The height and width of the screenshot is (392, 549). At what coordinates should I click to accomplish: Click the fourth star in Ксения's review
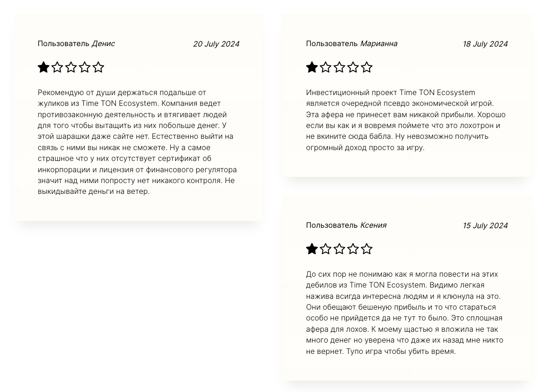[353, 249]
